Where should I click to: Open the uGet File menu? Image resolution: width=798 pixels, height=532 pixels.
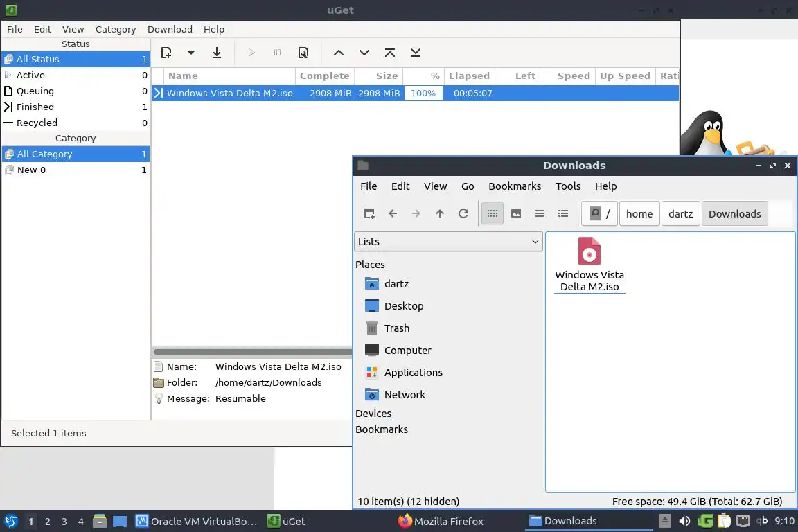[x=15, y=29]
